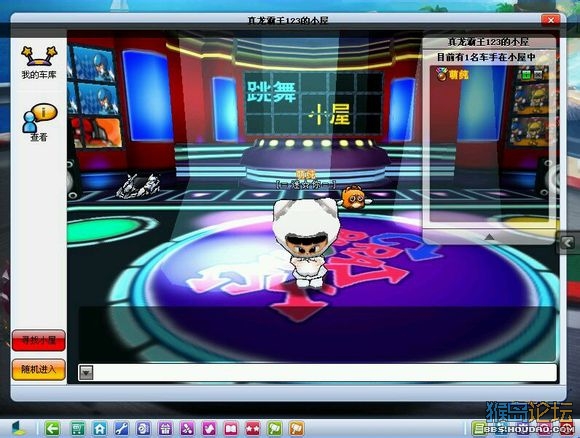Viewport: 580px width, 438px height.
Task: Click the avatar icon beside 萌纯
Action: coord(441,74)
